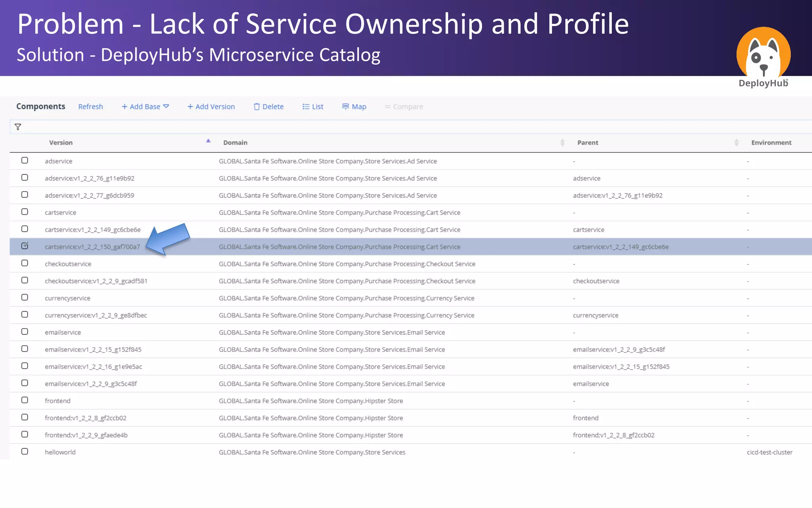Click Refresh in the Components toolbar
Viewport: 812px width, 508px height.
[90, 107]
